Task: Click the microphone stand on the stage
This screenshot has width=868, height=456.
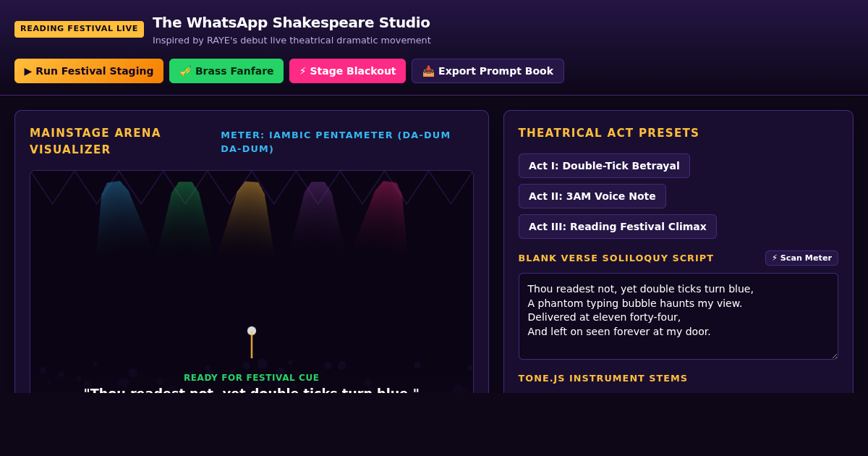Action: point(252,342)
